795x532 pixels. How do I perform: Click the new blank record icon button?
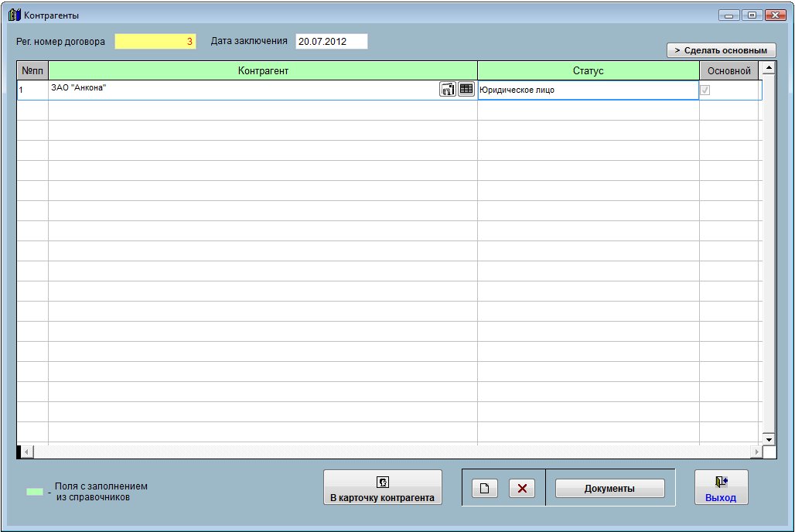pos(485,489)
